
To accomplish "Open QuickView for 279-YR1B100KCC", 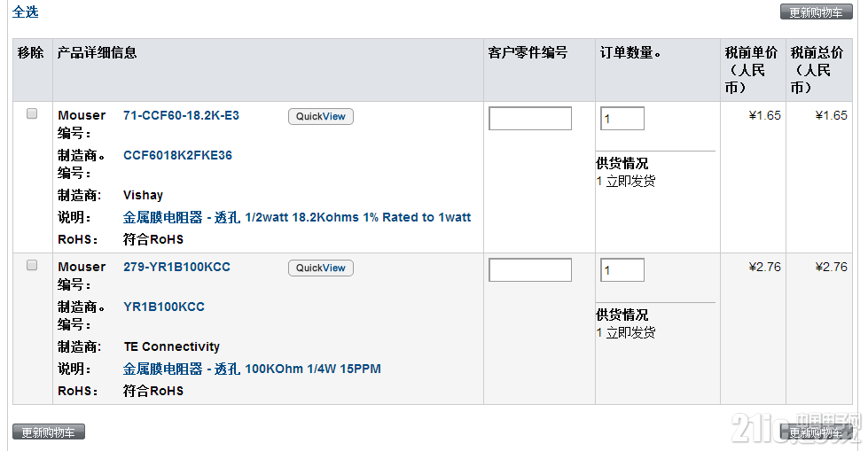I will (x=321, y=268).
